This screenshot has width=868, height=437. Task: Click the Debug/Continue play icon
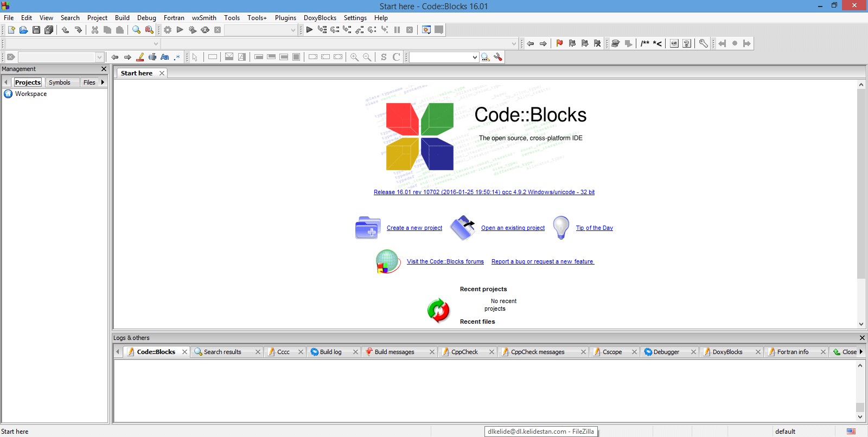pos(309,30)
